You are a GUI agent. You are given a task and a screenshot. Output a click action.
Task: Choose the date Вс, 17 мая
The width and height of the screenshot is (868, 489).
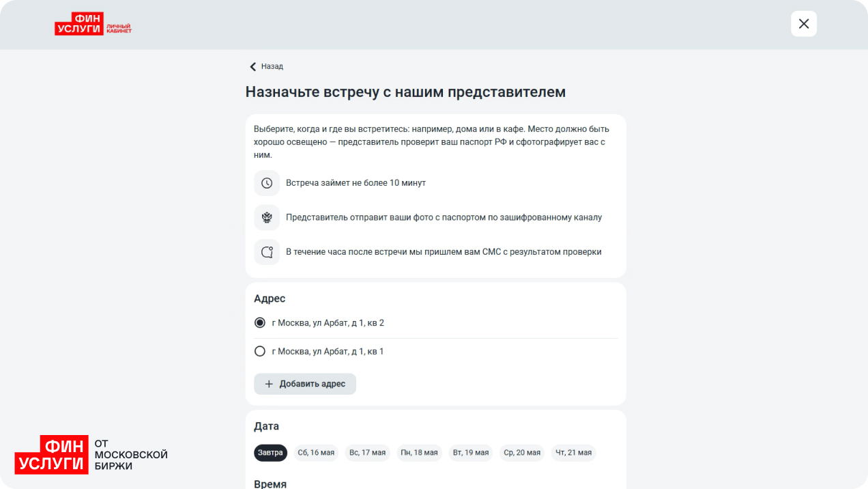367,453
